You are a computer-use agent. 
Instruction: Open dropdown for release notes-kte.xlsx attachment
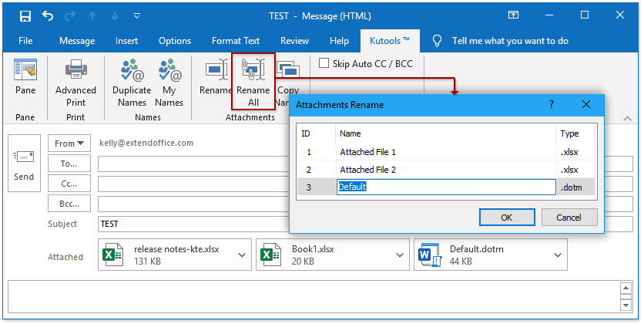243,255
